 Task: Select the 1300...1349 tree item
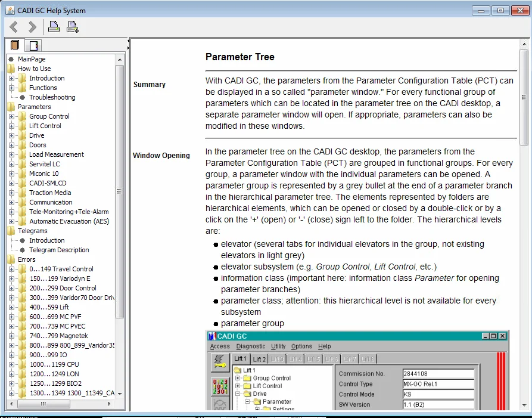tap(72, 393)
